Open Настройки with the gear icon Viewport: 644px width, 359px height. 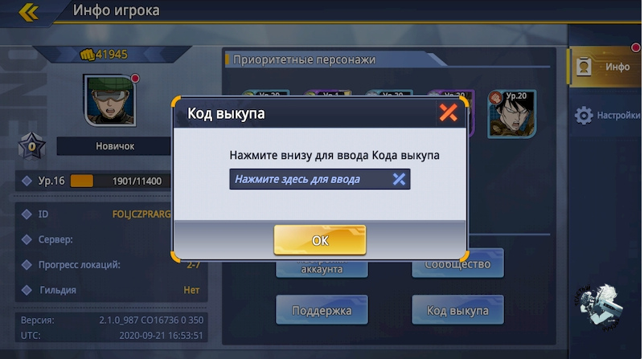(x=607, y=116)
